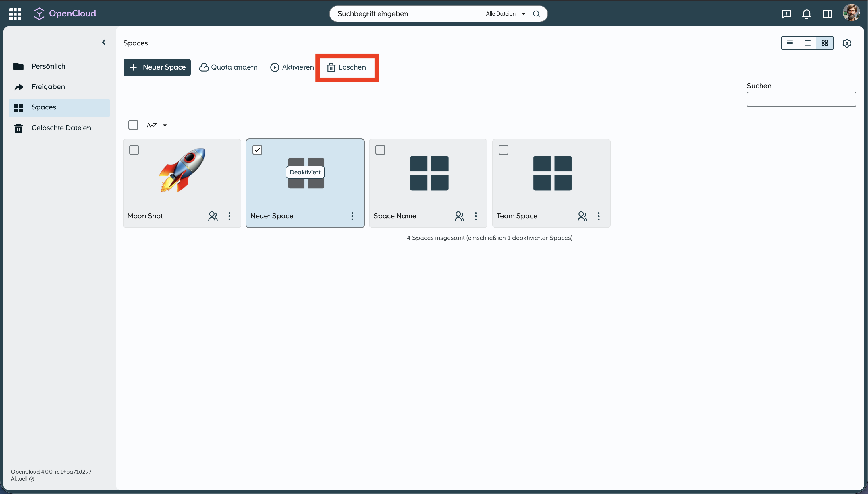Collapse the left navigation sidebar

point(104,43)
